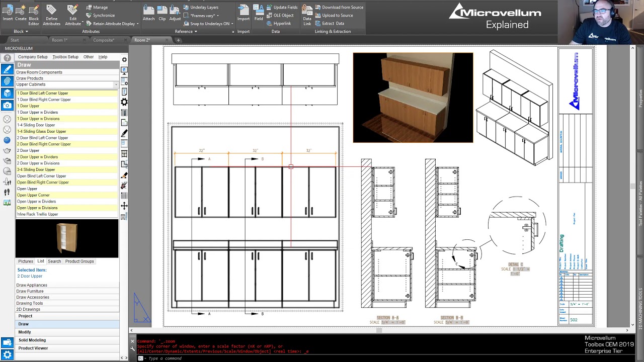Click Update Fields button
This screenshot has height=362, width=644.
282,8
